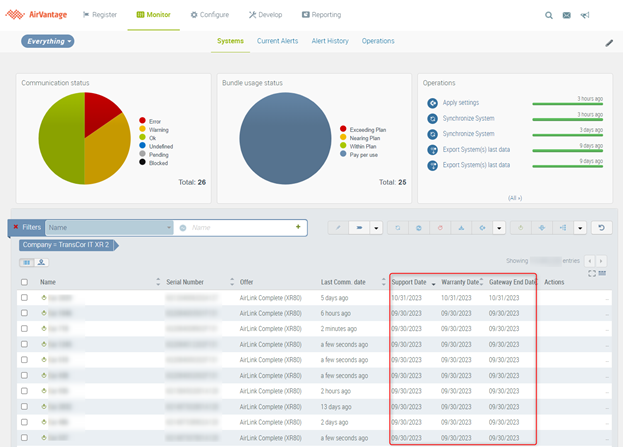Expand the filter Name field dropdown
Screen dimensions: 623x447
[167, 227]
